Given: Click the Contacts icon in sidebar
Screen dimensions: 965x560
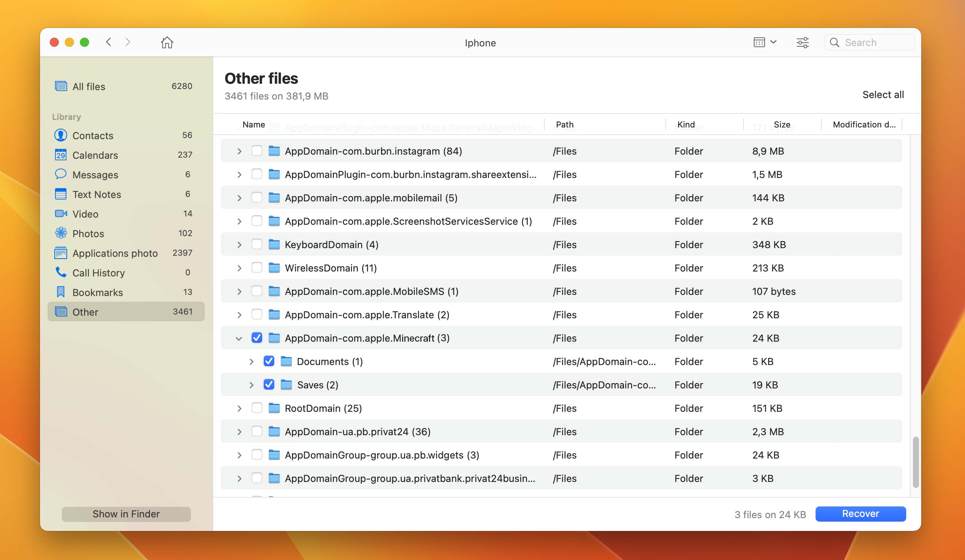Looking at the screenshot, I should coord(60,135).
